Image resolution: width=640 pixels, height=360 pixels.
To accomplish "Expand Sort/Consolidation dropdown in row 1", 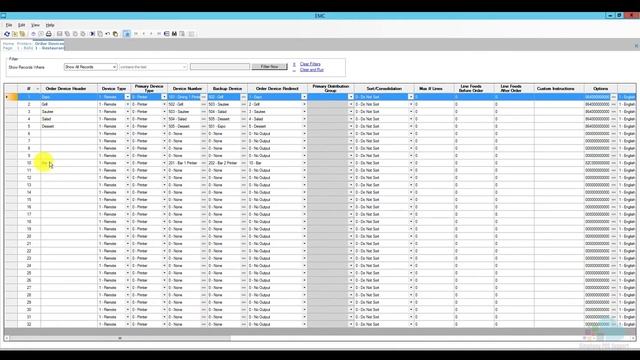I will (x=411, y=97).
